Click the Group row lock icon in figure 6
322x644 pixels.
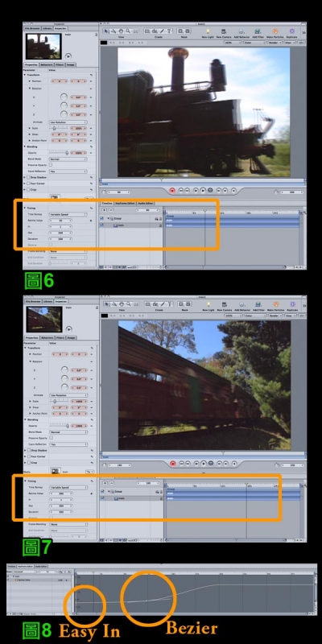click(x=160, y=219)
